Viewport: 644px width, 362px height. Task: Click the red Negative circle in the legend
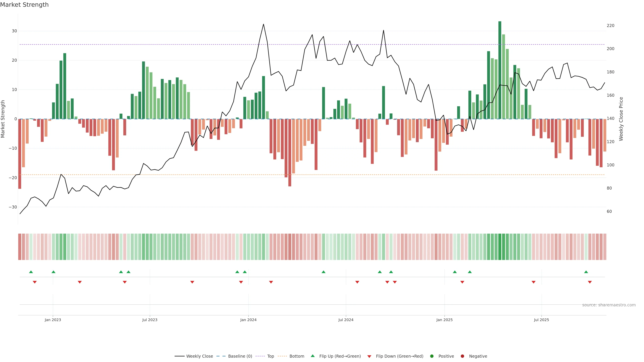tap(462, 356)
